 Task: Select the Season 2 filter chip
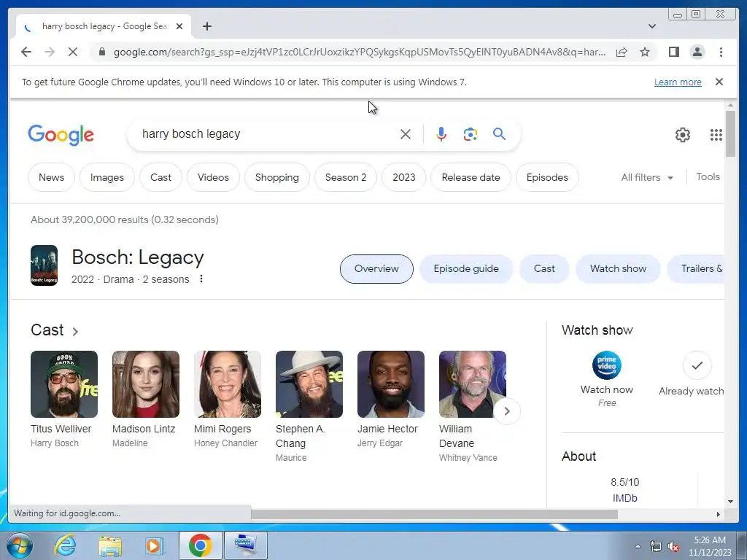click(x=345, y=177)
